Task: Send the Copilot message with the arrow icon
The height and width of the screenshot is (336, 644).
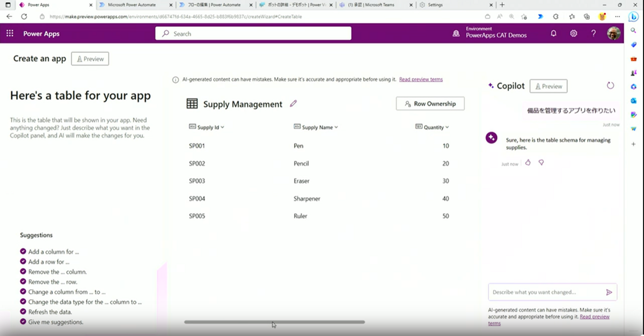Action: 609,292
